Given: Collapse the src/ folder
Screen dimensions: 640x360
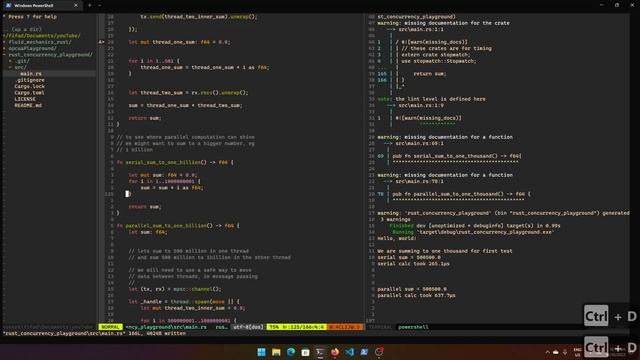Looking at the screenshot, I should click(x=20, y=67).
